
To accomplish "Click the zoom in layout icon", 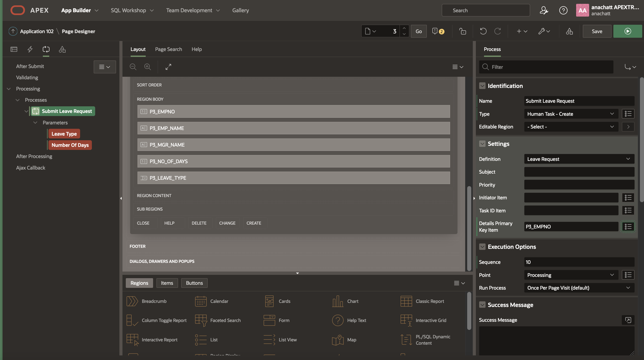I will pos(147,67).
